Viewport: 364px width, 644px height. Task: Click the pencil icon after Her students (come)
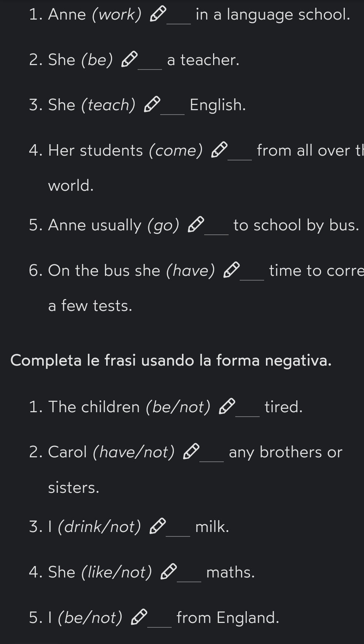pos(219,150)
